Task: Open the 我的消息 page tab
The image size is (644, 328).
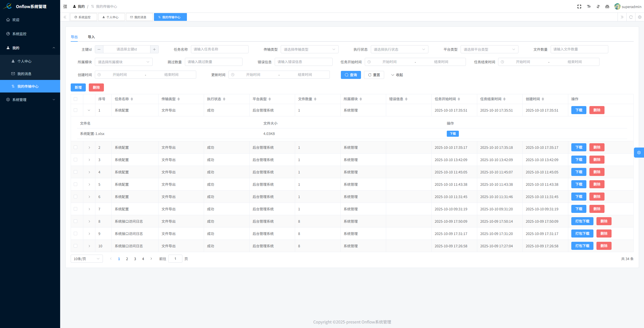Action: coord(139,17)
